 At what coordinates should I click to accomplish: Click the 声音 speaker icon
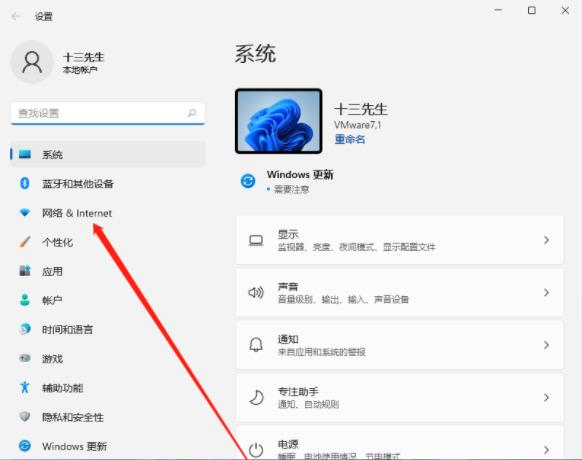tap(256, 293)
